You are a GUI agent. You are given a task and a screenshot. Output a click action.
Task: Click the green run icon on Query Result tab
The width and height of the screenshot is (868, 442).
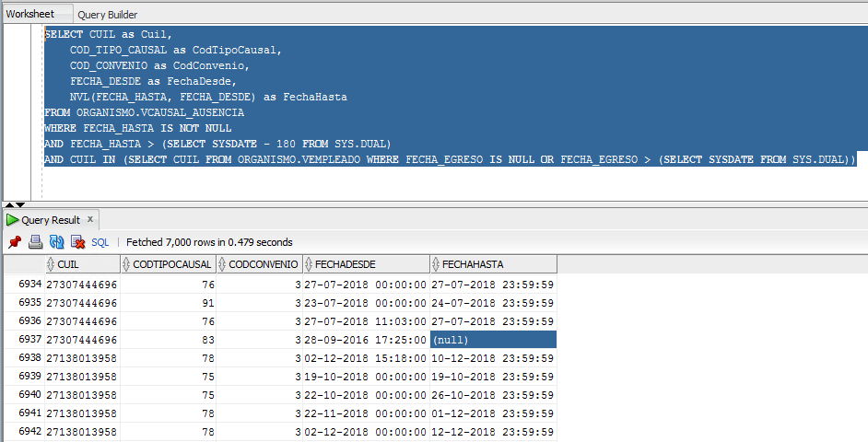[13, 220]
